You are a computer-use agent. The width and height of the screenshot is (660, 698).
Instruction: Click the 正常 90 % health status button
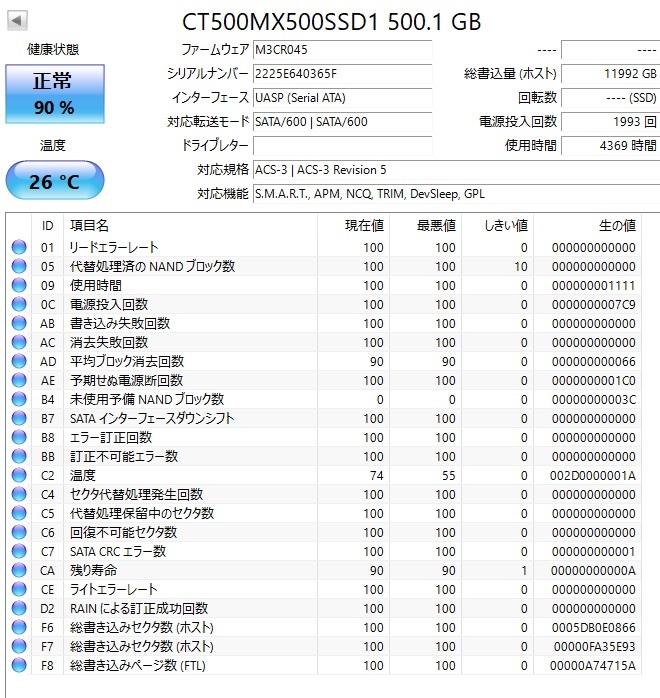pyautogui.click(x=55, y=94)
